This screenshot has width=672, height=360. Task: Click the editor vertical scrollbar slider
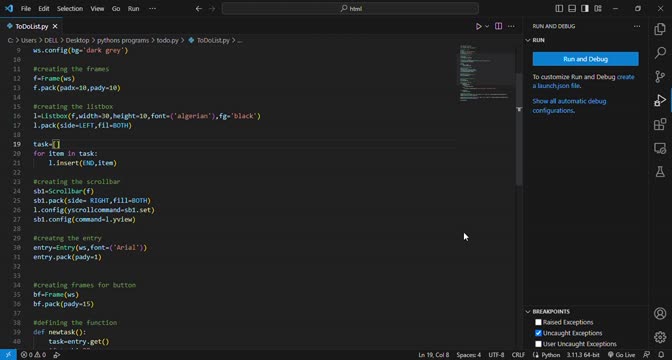click(519, 129)
